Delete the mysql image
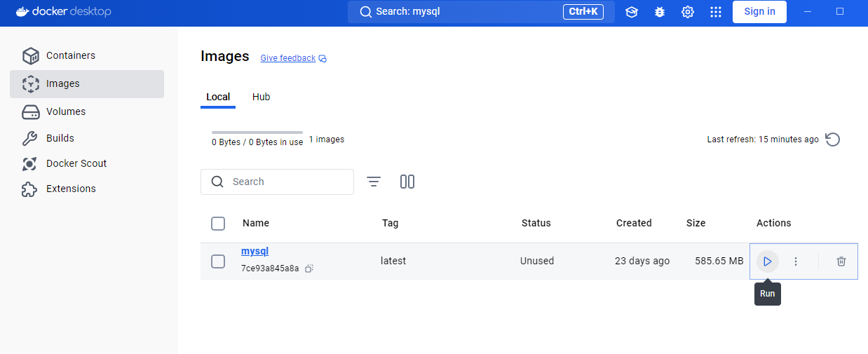868x354 pixels. (841, 261)
